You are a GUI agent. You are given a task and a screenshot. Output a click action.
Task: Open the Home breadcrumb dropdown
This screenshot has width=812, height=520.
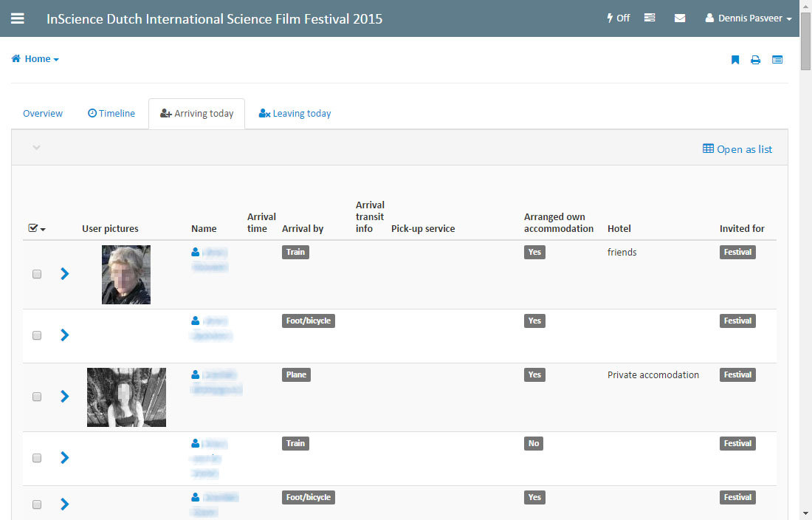click(x=35, y=59)
